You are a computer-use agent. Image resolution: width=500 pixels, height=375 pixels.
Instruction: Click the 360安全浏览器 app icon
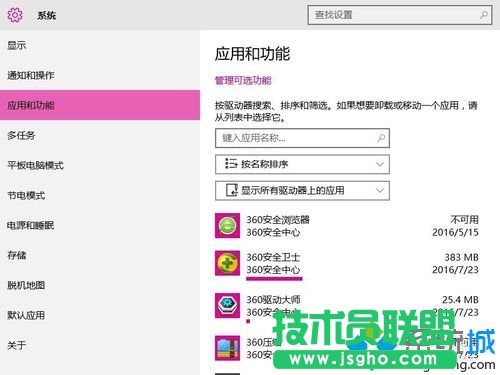point(227,226)
